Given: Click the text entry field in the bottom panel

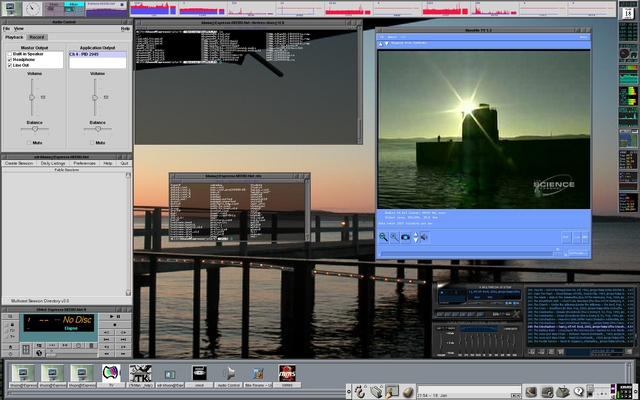Looking at the screenshot, I should point(469,389).
